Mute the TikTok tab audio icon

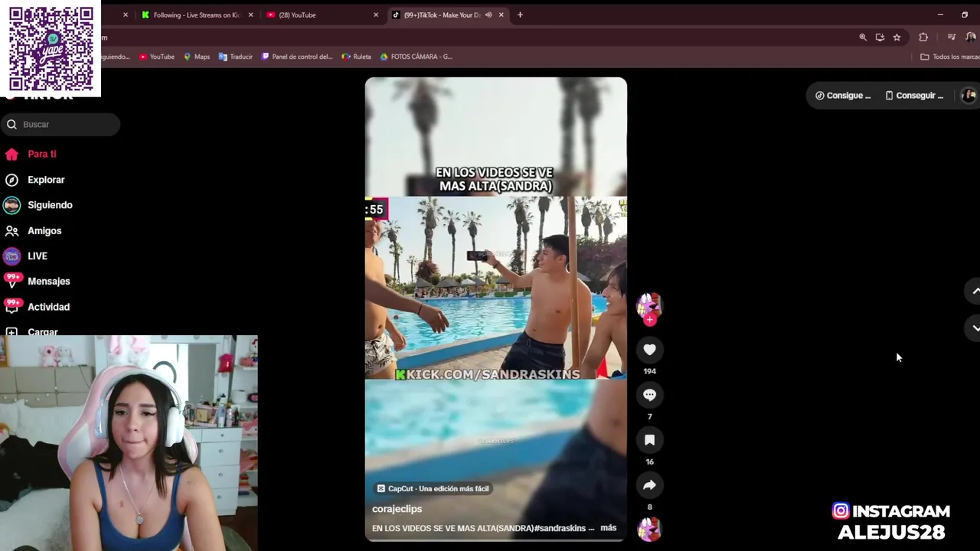(488, 15)
